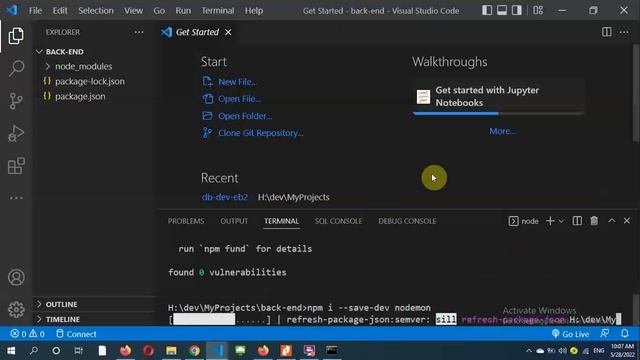Click the New File... link

point(237,82)
